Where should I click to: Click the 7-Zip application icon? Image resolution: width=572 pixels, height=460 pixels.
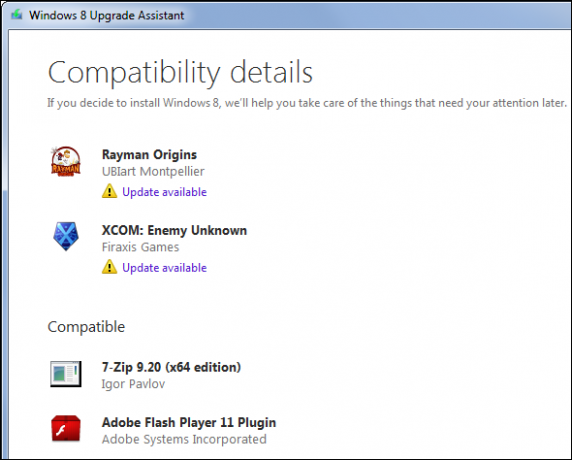(x=66, y=374)
